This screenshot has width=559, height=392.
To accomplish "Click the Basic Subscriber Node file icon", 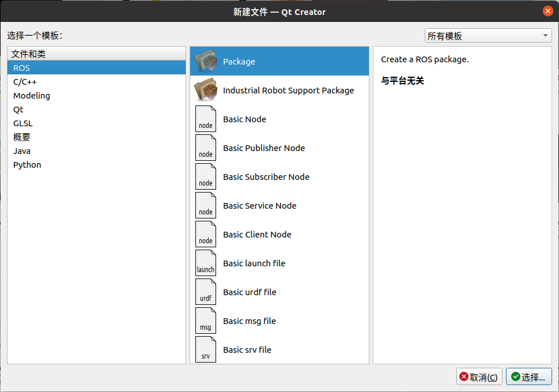I will pyautogui.click(x=206, y=176).
